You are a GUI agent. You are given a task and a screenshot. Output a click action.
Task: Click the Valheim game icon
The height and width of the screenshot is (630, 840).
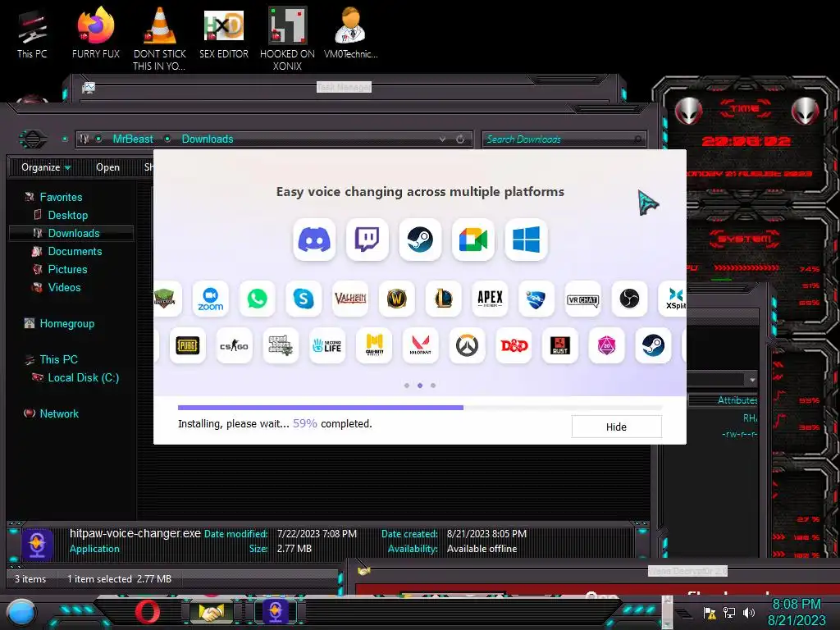point(350,299)
